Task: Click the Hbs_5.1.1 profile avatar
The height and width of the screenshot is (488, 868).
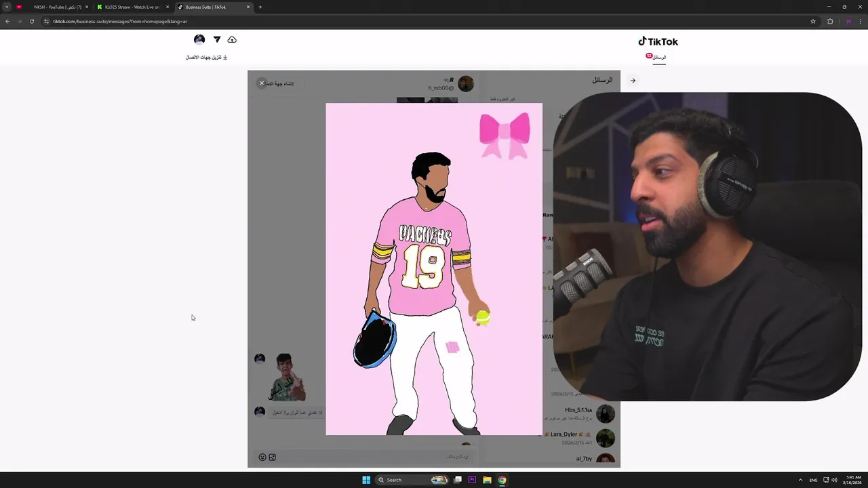Action: (606, 413)
